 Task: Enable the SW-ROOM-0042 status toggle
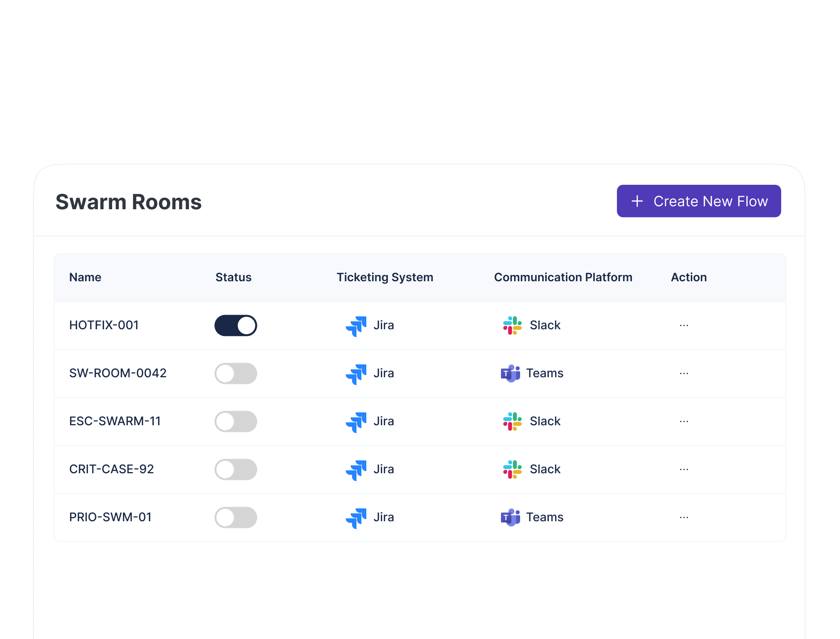point(235,373)
